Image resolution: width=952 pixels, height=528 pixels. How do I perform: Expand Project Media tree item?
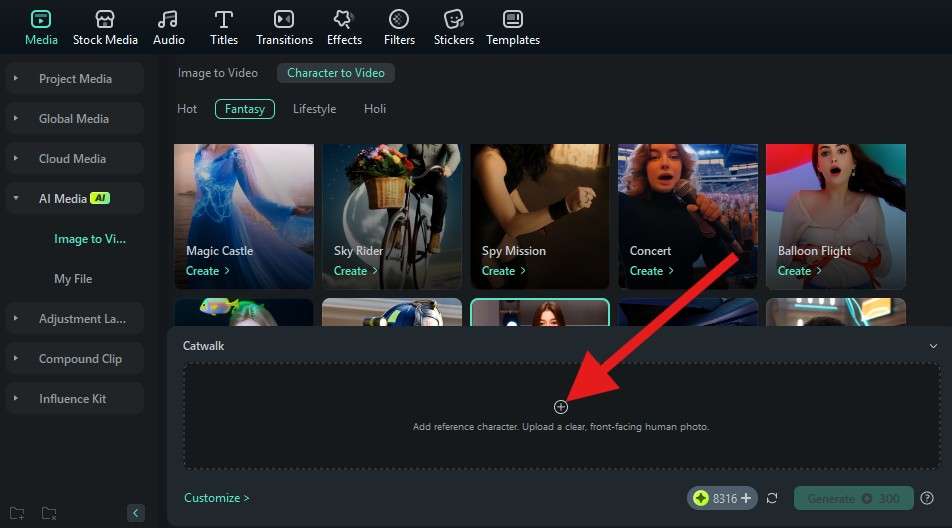click(x=16, y=78)
